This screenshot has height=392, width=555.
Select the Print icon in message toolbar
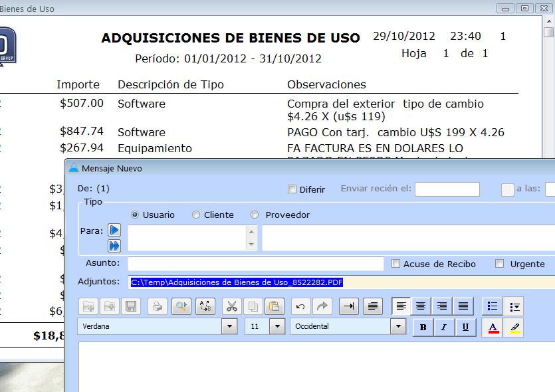158,306
